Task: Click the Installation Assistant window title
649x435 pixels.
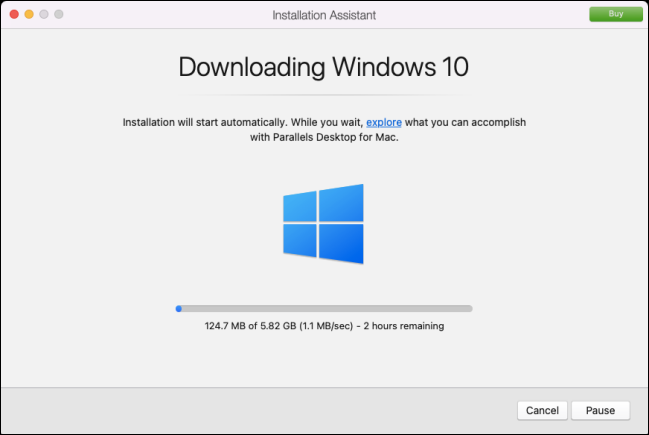Action: tap(324, 15)
